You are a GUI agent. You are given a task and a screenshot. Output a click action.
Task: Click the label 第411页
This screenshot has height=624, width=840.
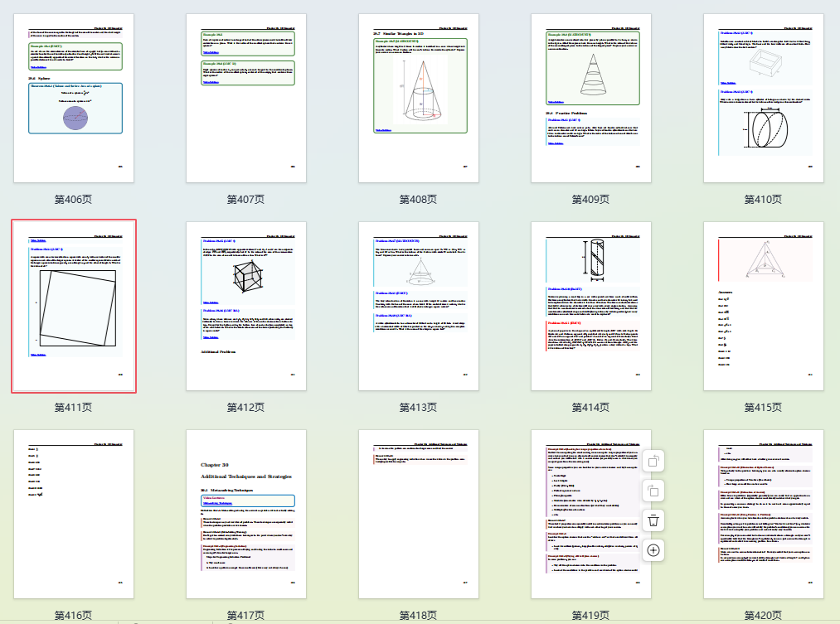[x=74, y=407]
